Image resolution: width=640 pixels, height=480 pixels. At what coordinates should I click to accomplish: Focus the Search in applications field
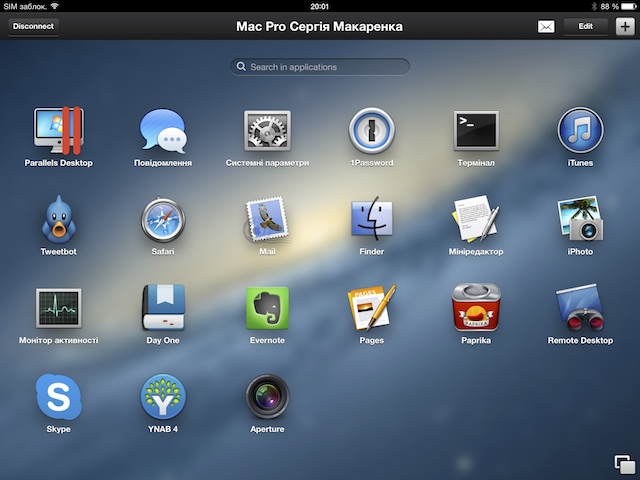coord(320,67)
